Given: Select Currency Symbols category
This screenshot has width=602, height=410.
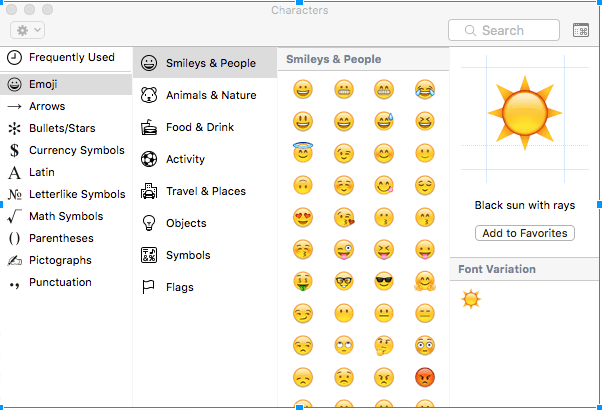Looking at the screenshot, I should (66, 150).
